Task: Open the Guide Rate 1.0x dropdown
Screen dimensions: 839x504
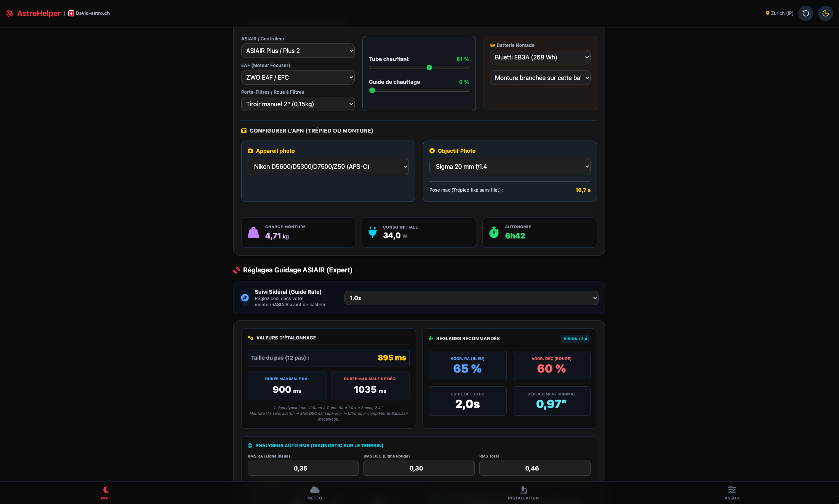Action: (471, 298)
